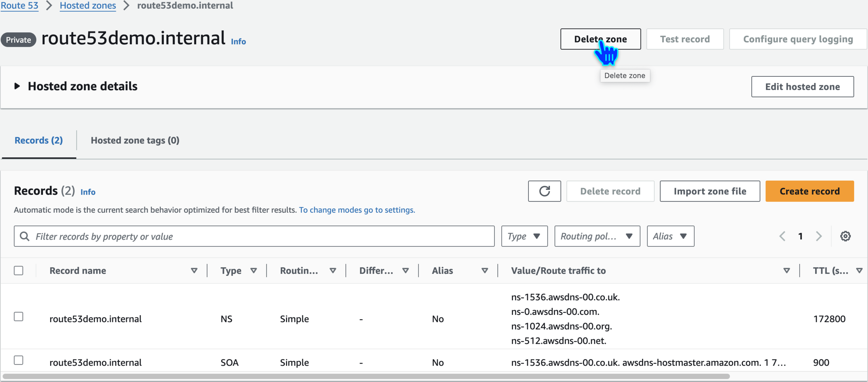Go to next page arrow
Image resolution: width=868 pixels, height=382 pixels.
click(819, 236)
